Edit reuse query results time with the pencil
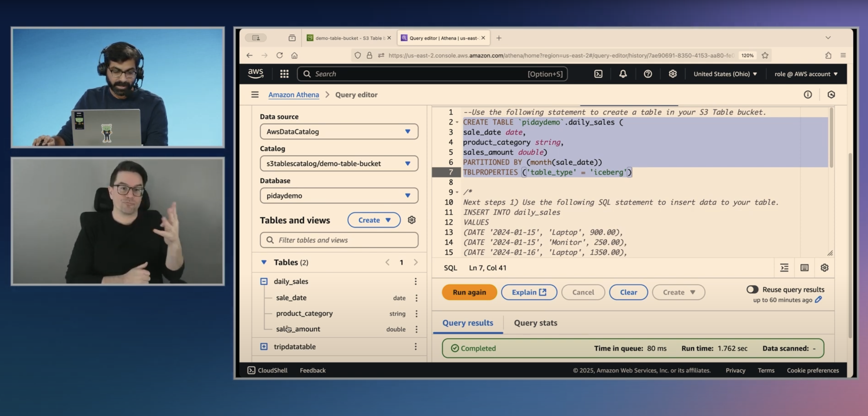Image resolution: width=868 pixels, height=416 pixels. click(x=819, y=300)
